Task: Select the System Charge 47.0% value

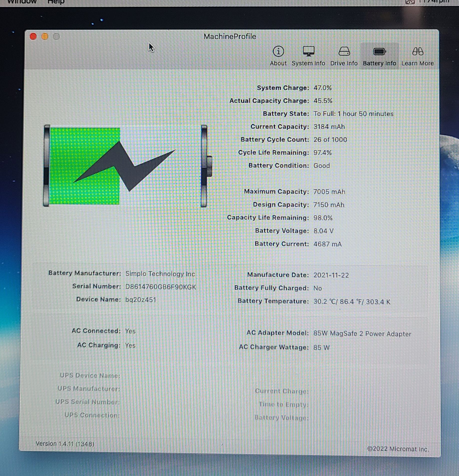Action: pyautogui.click(x=322, y=88)
